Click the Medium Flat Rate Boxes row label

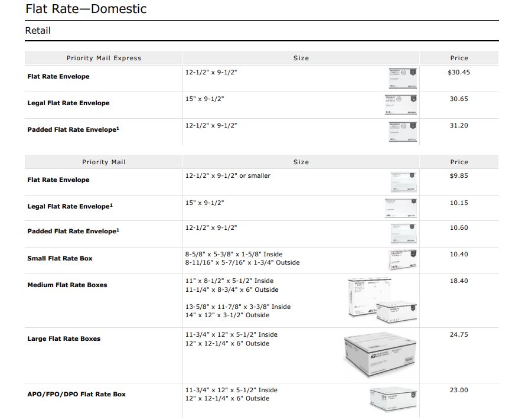point(67,285)
